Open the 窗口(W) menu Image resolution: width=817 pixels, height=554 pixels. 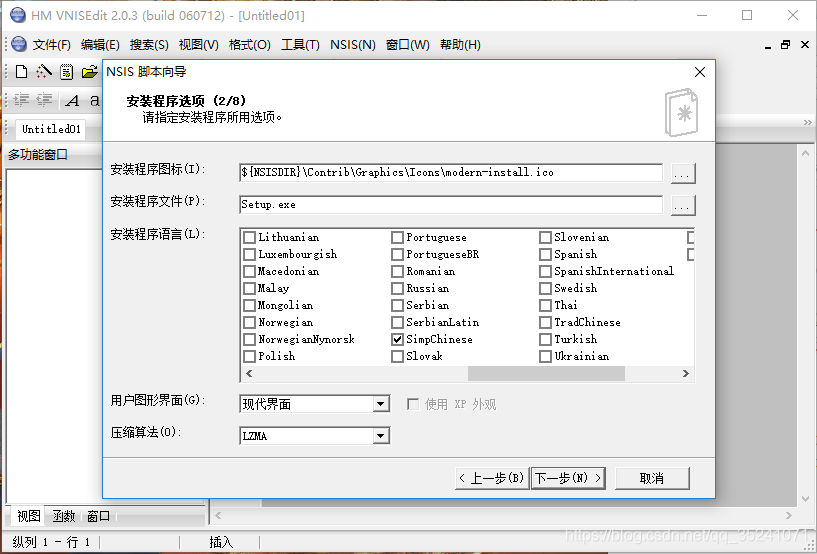coord(407,45)
